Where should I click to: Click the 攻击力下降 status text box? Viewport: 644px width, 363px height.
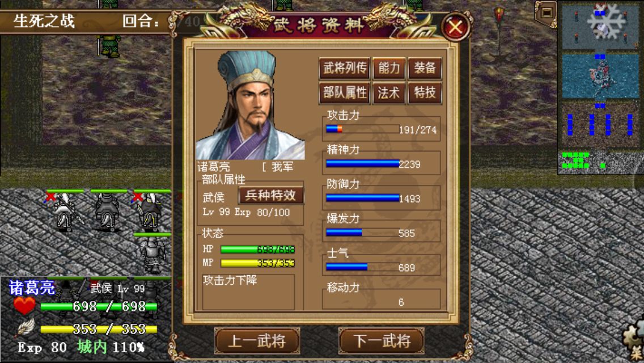(x=248, y=292)
